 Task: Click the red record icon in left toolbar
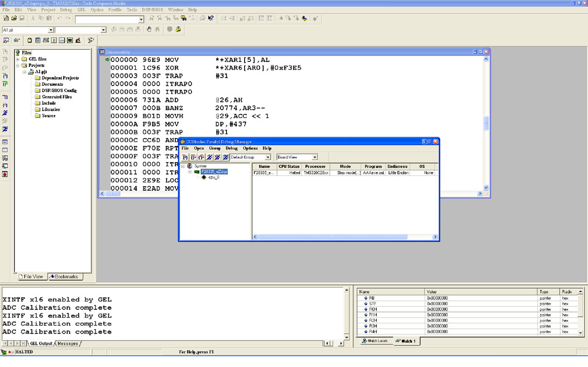click(x=5, y=174)
